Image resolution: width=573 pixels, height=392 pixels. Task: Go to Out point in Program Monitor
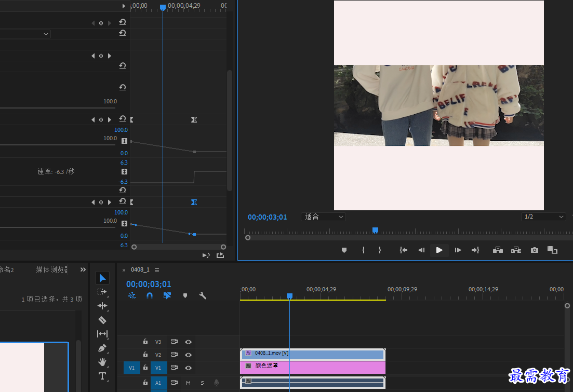(475, 250)
